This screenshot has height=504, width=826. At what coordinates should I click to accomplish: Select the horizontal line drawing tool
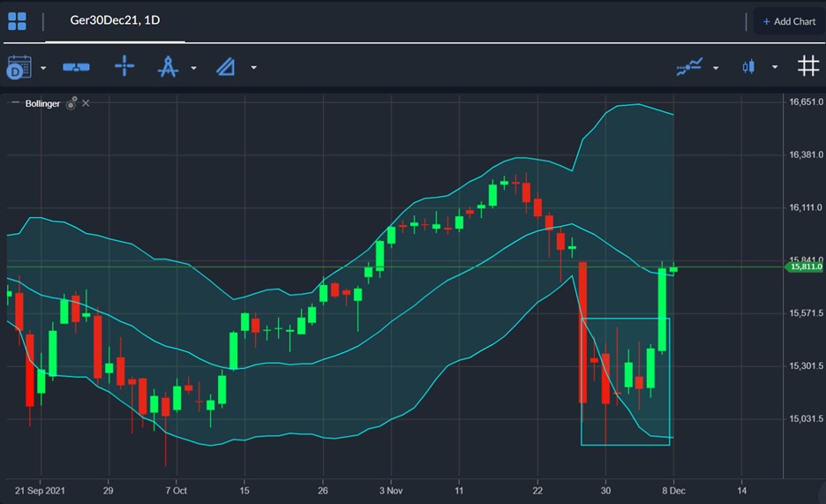pyautogui.click(x=76, y=67)
